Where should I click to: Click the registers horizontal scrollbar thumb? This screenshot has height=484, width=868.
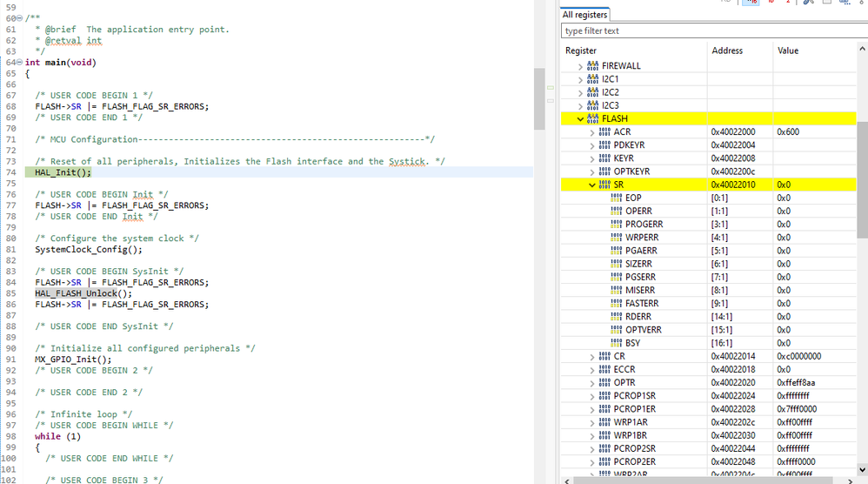coord(703,481)
